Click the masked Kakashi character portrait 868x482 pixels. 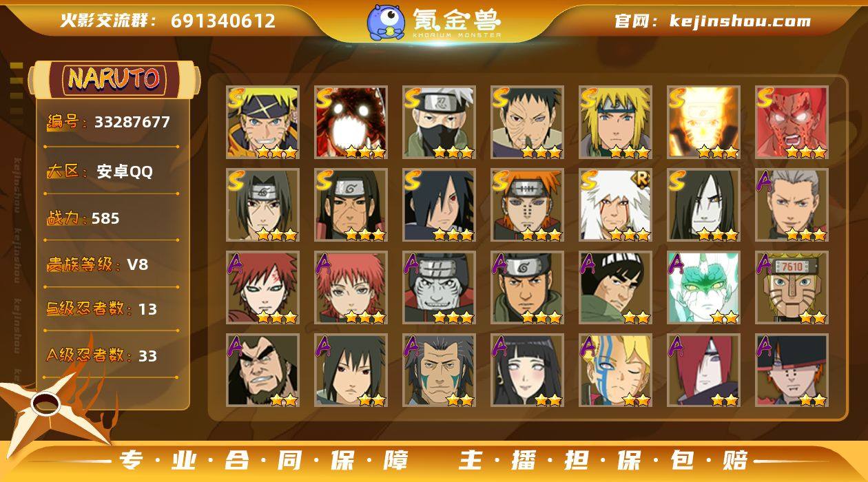tap(439, 122)
